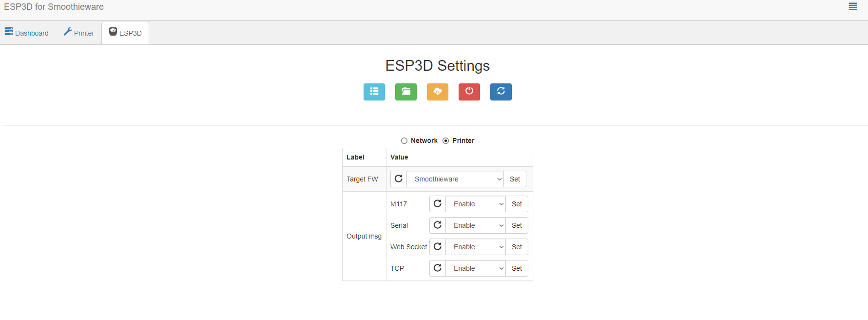Open the TCP Enable dropdown

point(476,268)
